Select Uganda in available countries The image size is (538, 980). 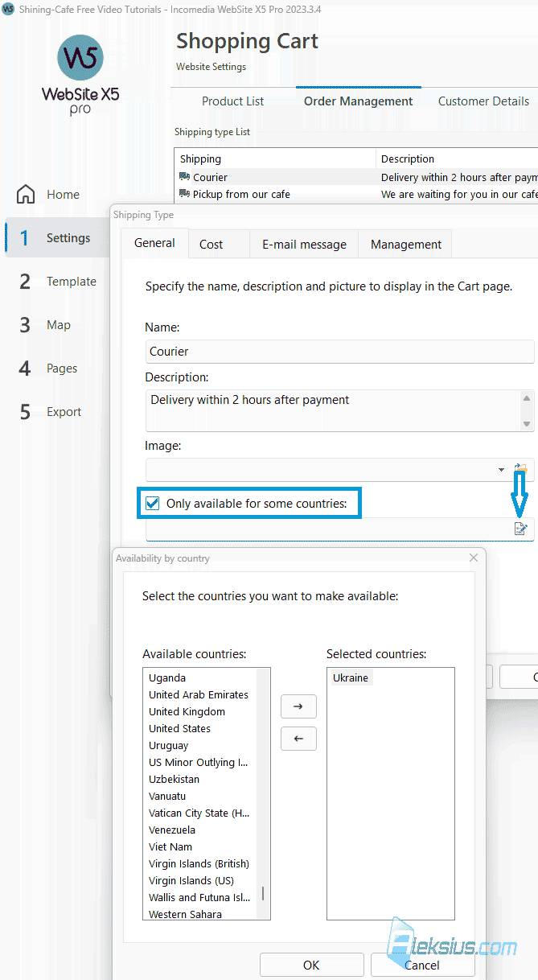(x=167, y=678)
